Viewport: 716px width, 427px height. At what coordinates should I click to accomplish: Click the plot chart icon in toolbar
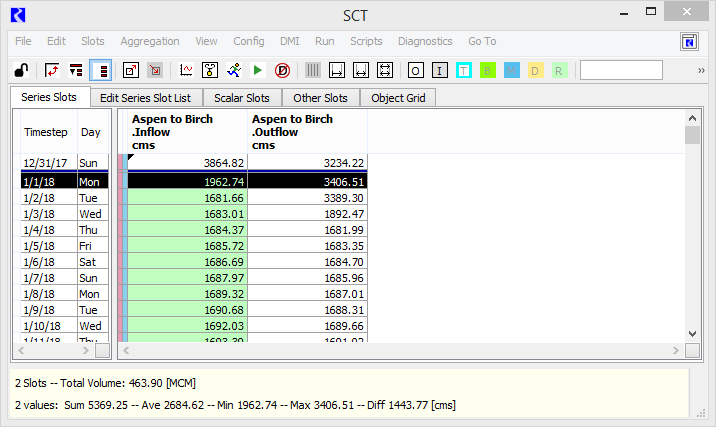click(x=186, y=70)
